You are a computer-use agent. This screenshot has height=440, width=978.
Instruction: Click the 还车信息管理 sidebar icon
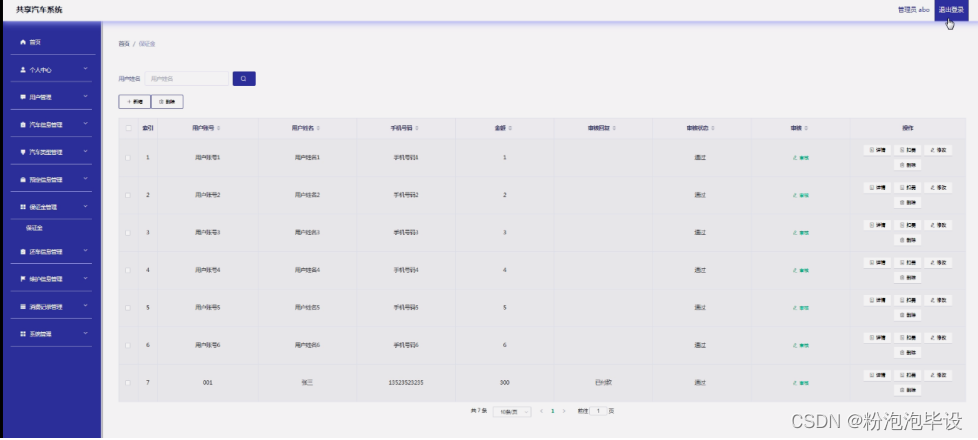click(23, 252)
